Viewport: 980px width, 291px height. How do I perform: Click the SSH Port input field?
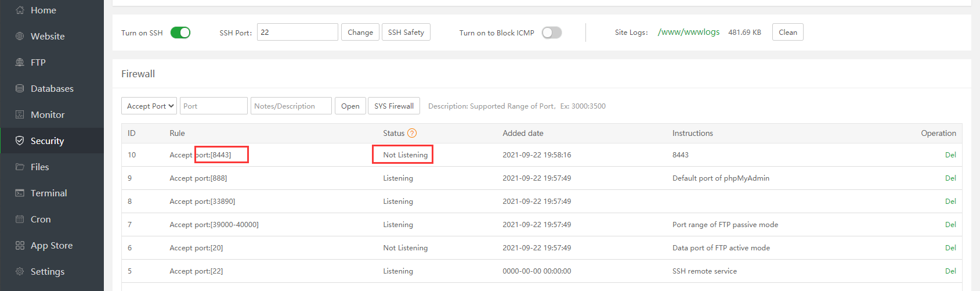click(x=297, y=33)
